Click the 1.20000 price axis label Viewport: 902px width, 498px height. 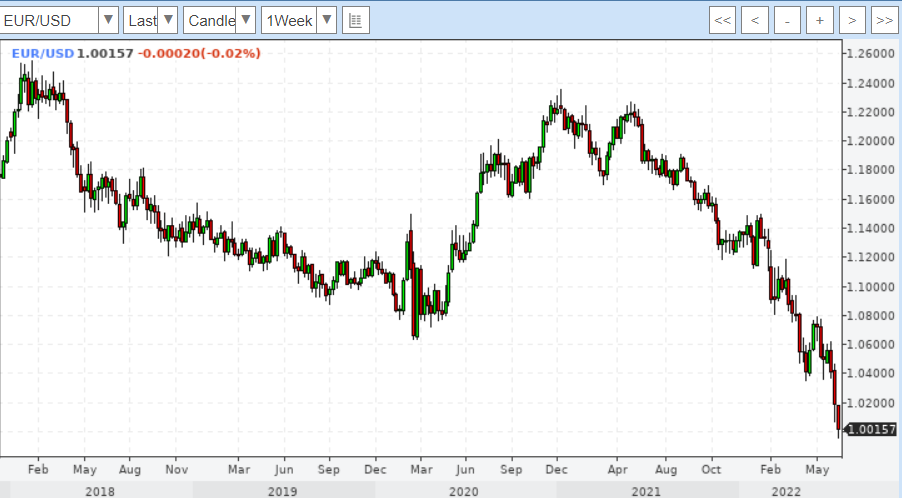point(872,141)
